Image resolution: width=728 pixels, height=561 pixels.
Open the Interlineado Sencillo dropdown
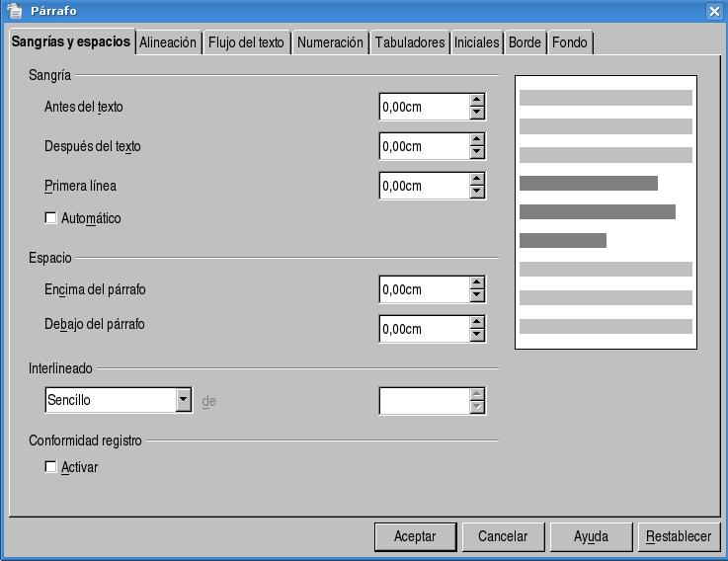183,400
